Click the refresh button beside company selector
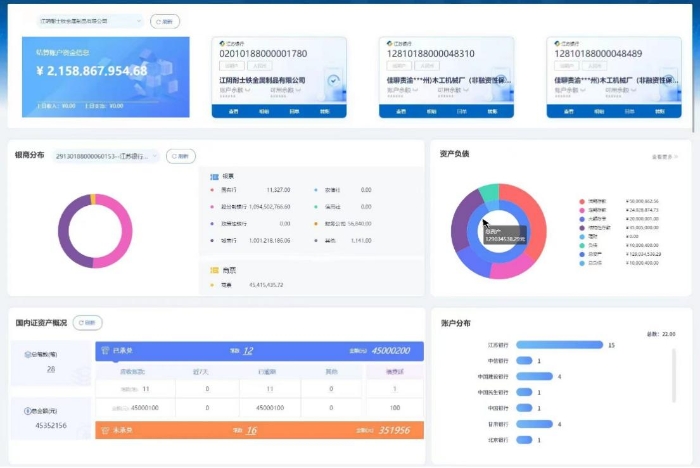The width and height of the screenshot is (700, 468). [165, 20]
